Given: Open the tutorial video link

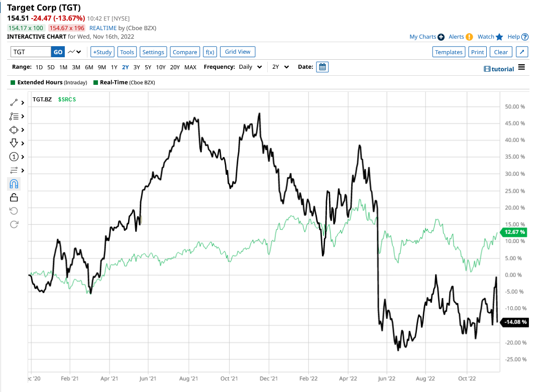Looking at the screenshot, I should click(499, 69).
